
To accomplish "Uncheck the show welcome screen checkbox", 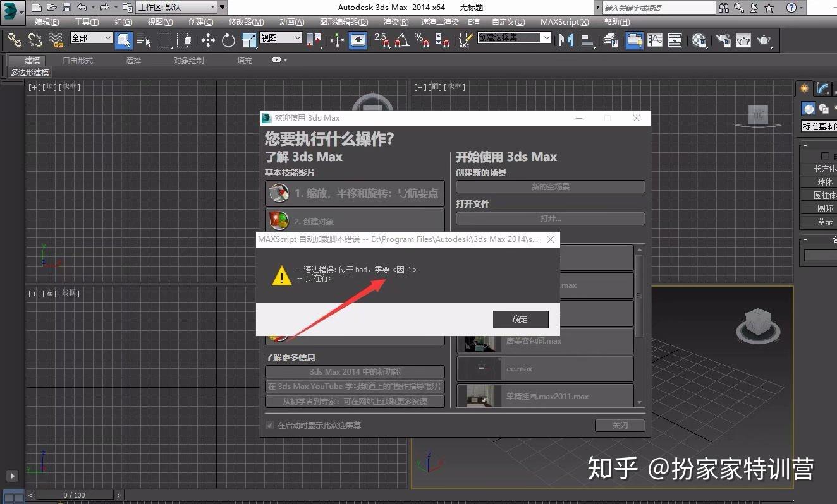I will click(270, 425).
